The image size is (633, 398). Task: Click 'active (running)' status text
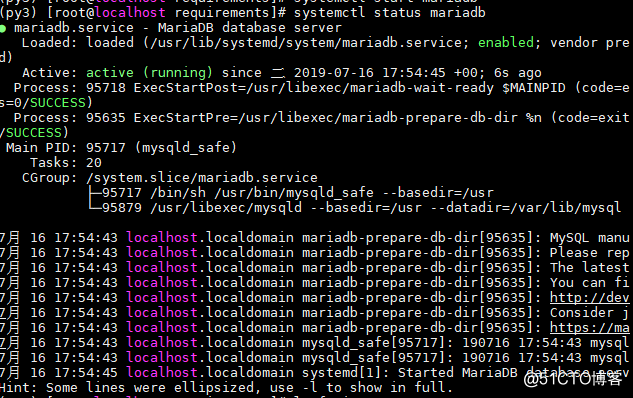(x=149, y=73)
